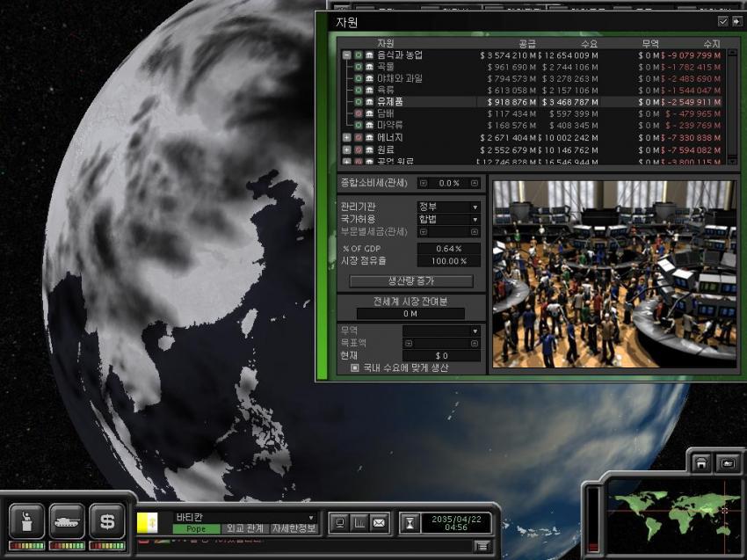Expand the 에너지 category
The image size is (747, 560).
click(347, 138)
